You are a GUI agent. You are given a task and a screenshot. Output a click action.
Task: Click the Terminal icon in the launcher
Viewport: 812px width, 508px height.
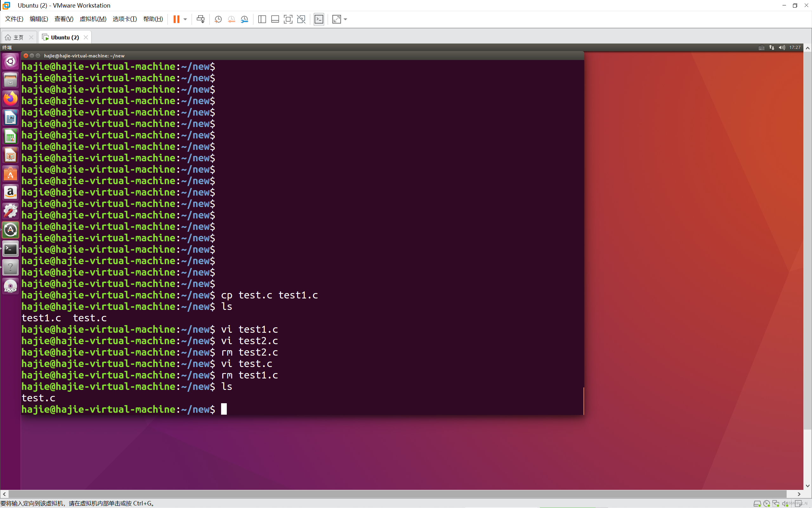click(10, 249)
